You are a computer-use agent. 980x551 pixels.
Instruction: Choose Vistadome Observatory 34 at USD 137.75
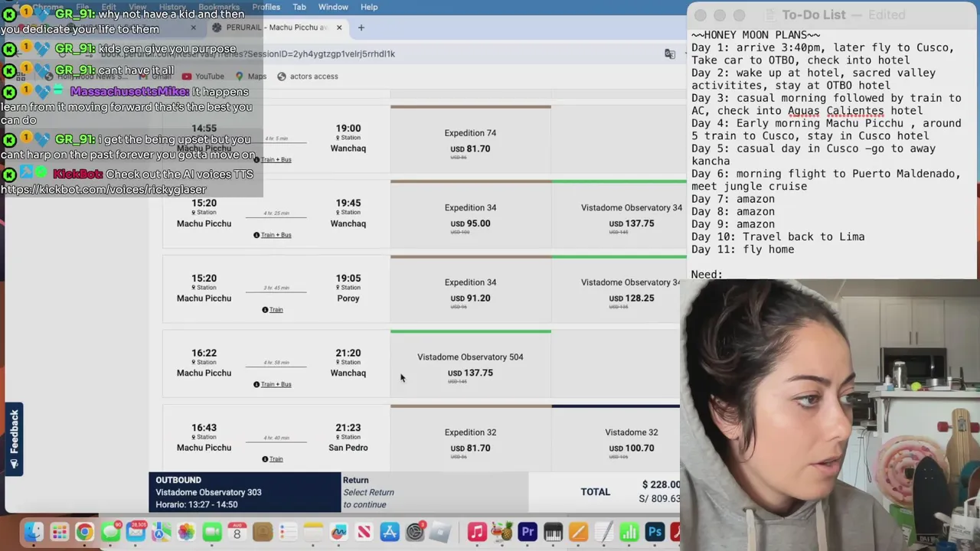619,215
